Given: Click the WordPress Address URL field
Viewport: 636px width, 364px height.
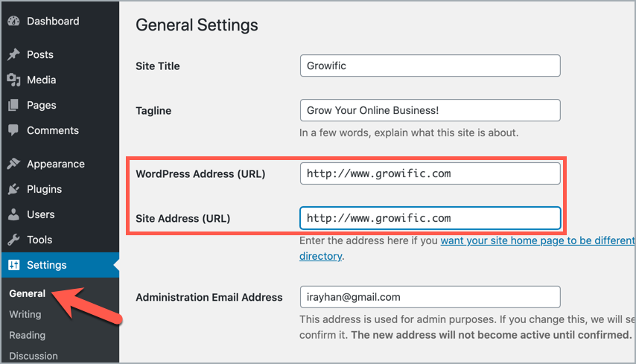Looking at the screenshot, I should pos(430,173).
